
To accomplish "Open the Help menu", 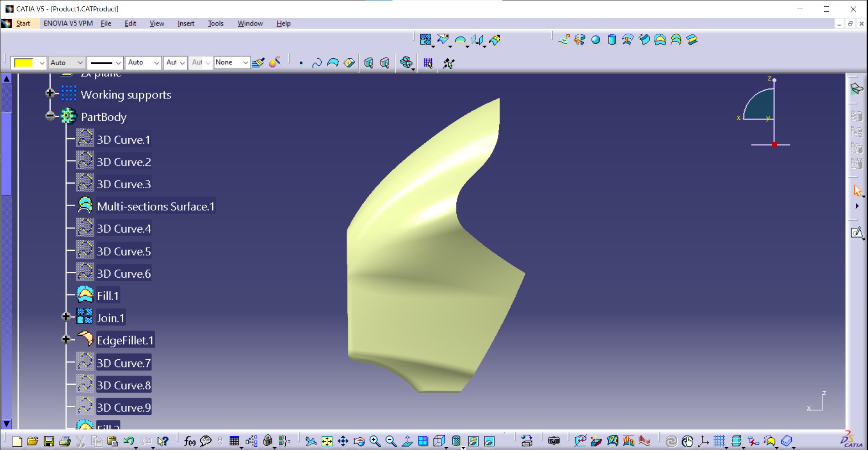I will click(x=283, y=23).
